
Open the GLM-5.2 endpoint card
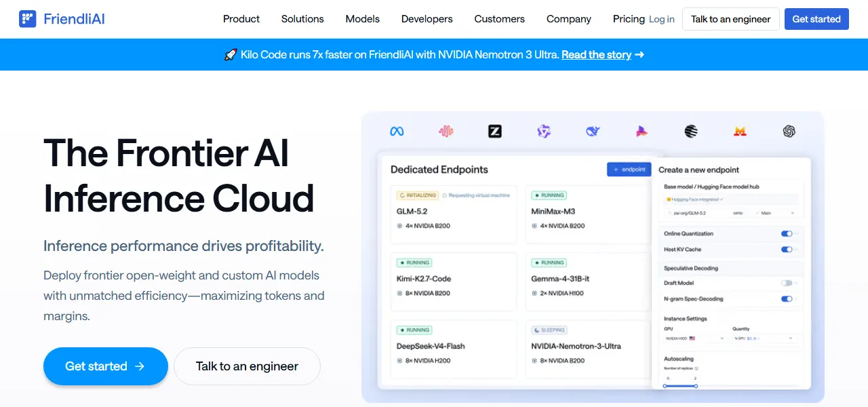click(454, 214)
